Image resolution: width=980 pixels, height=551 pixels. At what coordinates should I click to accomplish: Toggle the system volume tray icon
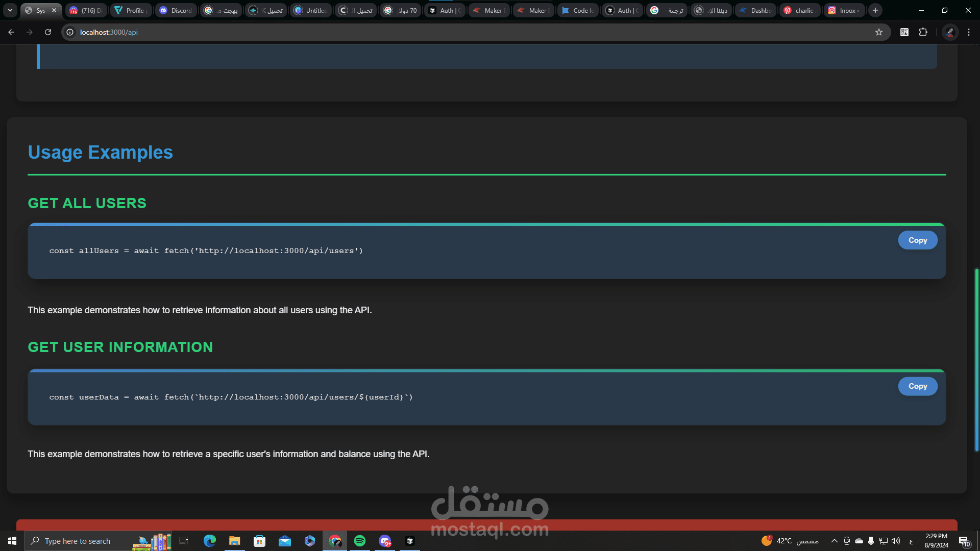(896, 541)
